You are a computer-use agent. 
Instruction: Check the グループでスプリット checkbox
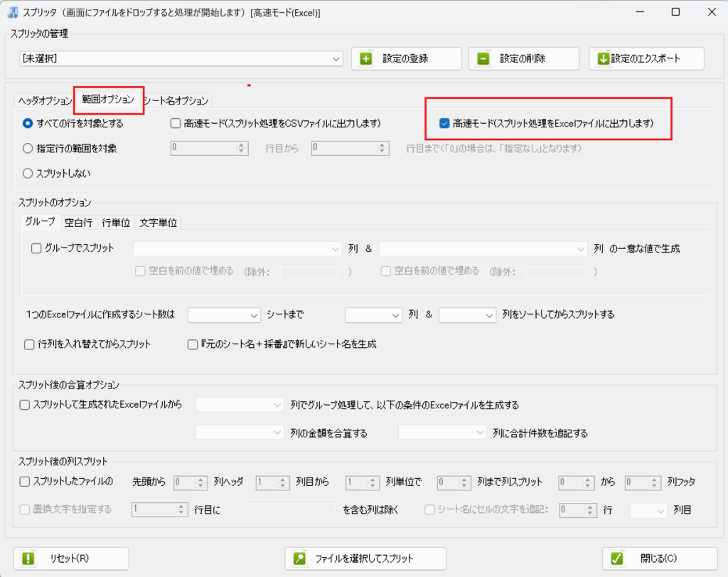[x=36, y=248]
